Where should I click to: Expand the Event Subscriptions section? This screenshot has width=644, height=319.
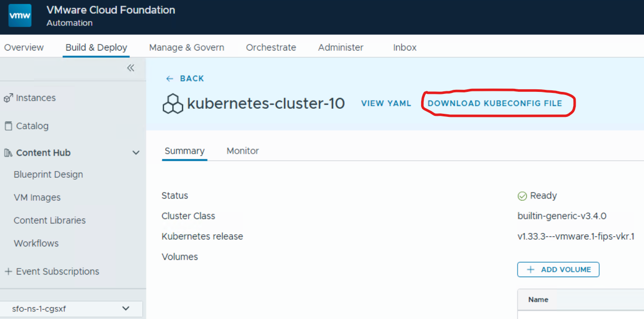8,272
